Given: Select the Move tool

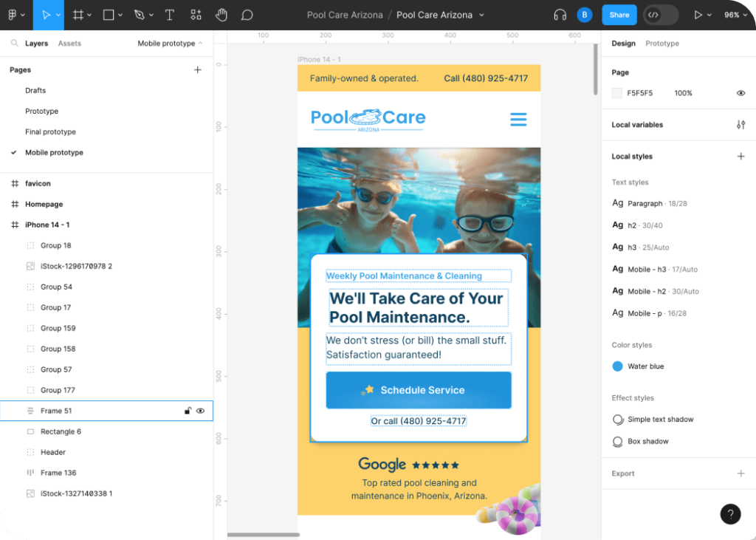Looking at the screenshot, I should coord(45,15).
